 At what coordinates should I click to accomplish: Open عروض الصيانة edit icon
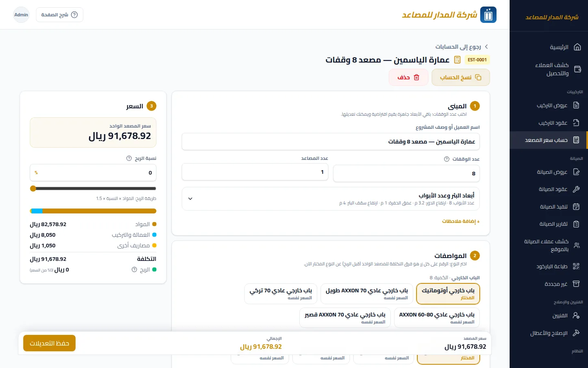tap(576, 172)
